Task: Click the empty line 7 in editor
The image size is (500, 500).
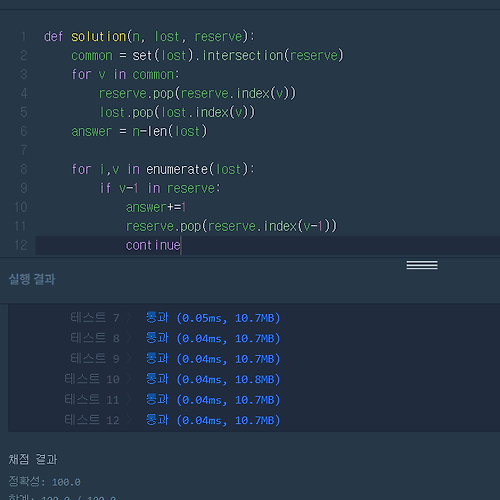Action: [267, 150]
